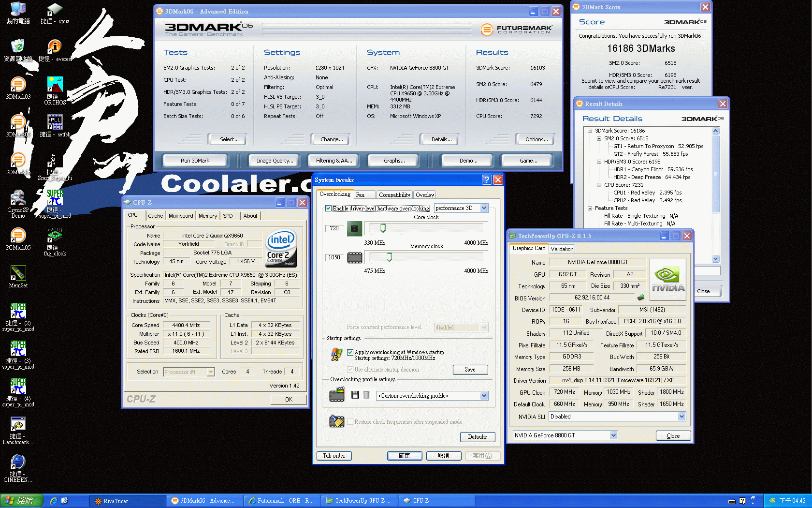Screen dimensions: 812x508
Task: Open the Recycle Bin desktop icon
Action: tap(18, 50)
